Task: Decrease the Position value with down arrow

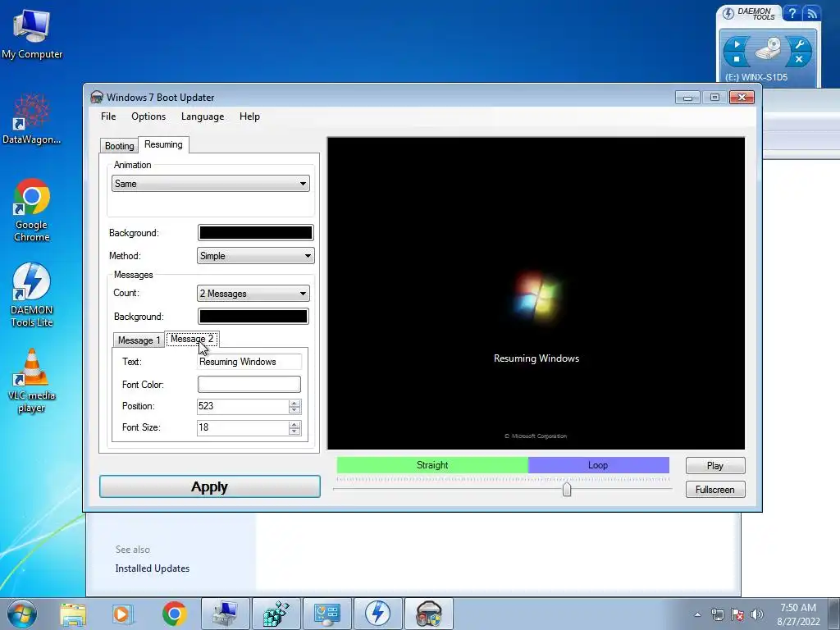Action: 294,410
